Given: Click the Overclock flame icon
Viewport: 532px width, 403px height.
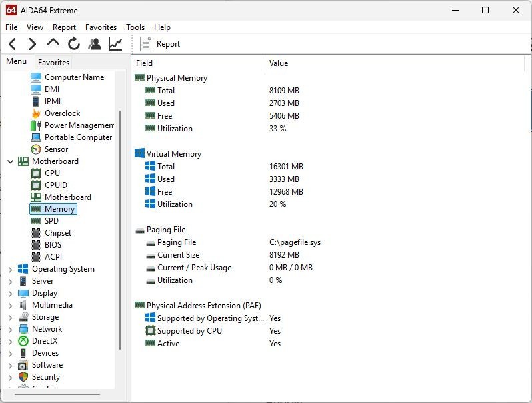Looking at the screenshot, I should point(36,113).
